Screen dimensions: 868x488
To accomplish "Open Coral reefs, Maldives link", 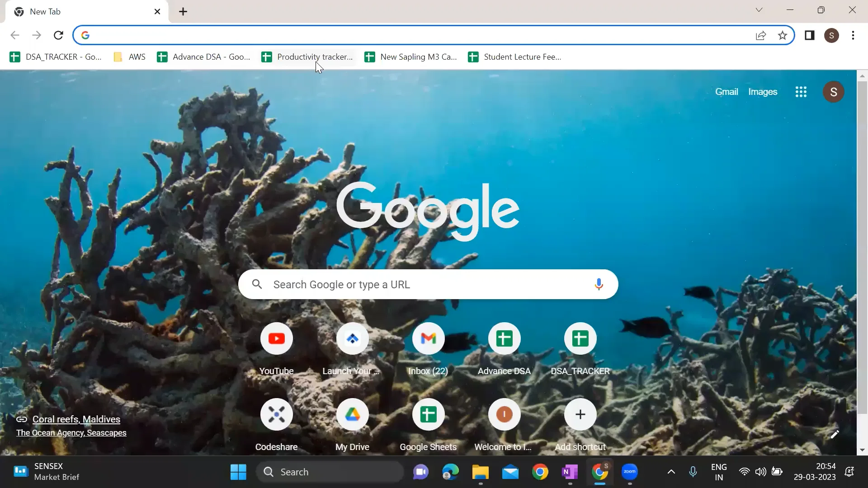I will click(76, 419).
